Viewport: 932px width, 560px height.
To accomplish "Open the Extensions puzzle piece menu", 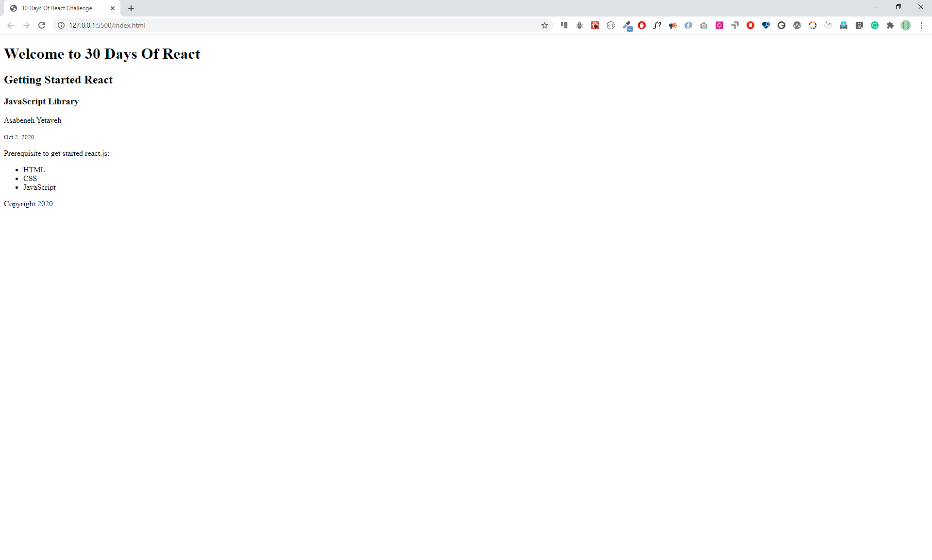I will click(890, 25).
